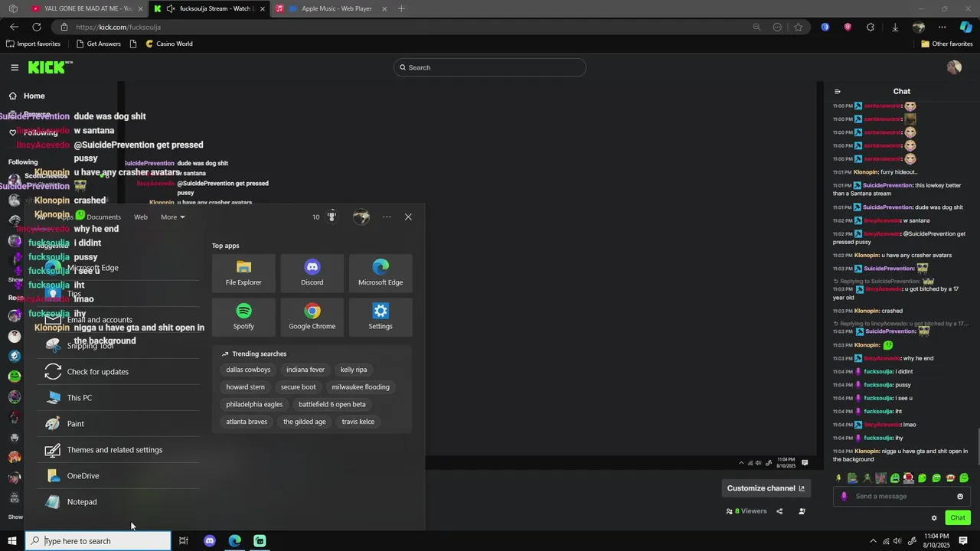The width and height of the screenshot is (980, 551).
Task: Launch Spotify from Top apps
Action: [x=243, y=317]
